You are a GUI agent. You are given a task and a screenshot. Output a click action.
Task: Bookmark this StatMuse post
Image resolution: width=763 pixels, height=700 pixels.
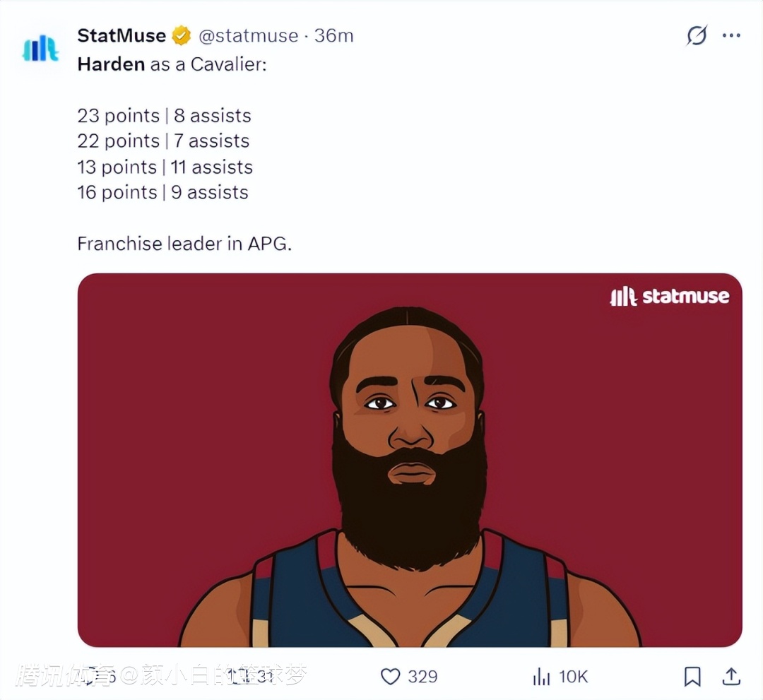[692, 677]
